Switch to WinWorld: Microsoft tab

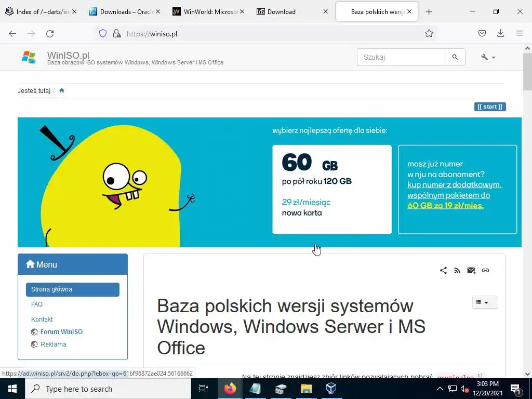point(208,11)
